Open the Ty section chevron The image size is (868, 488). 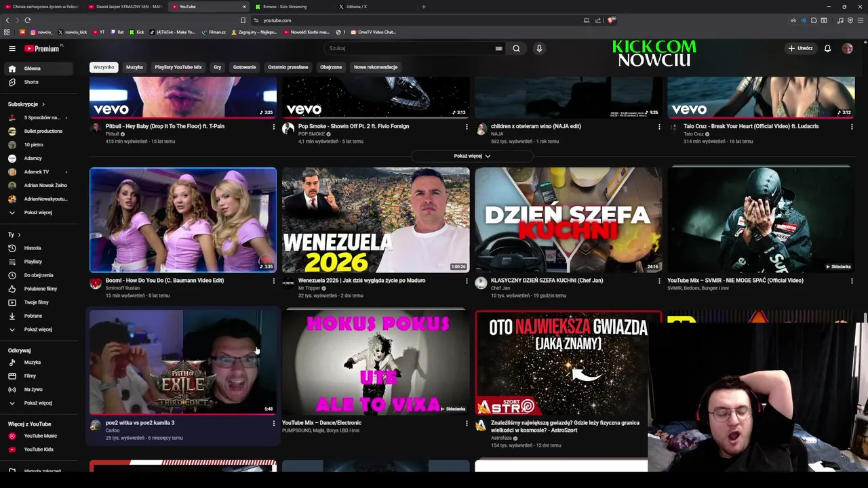19,235
